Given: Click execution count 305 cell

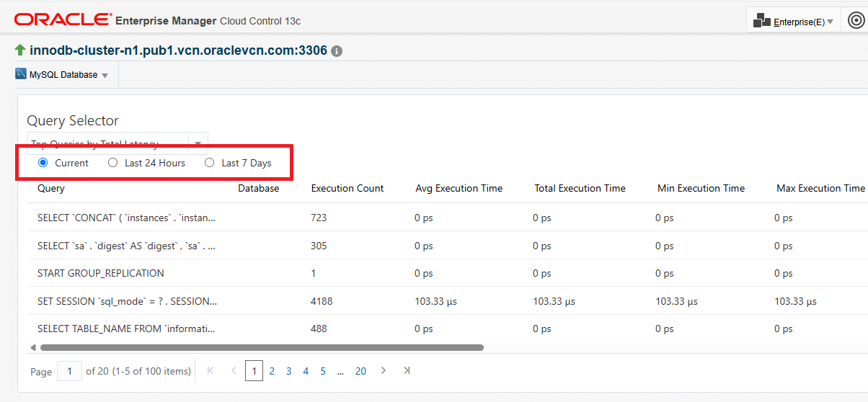Looking at the screenshot, I should [319, 246].
